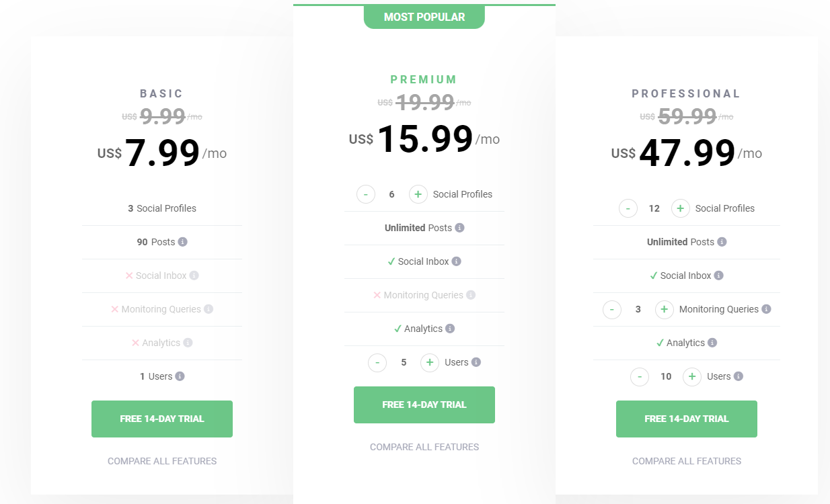This screenshot has width=830, height=504.
Task: Increase Premium Social Profiles count
Action: tap(418, 194)
